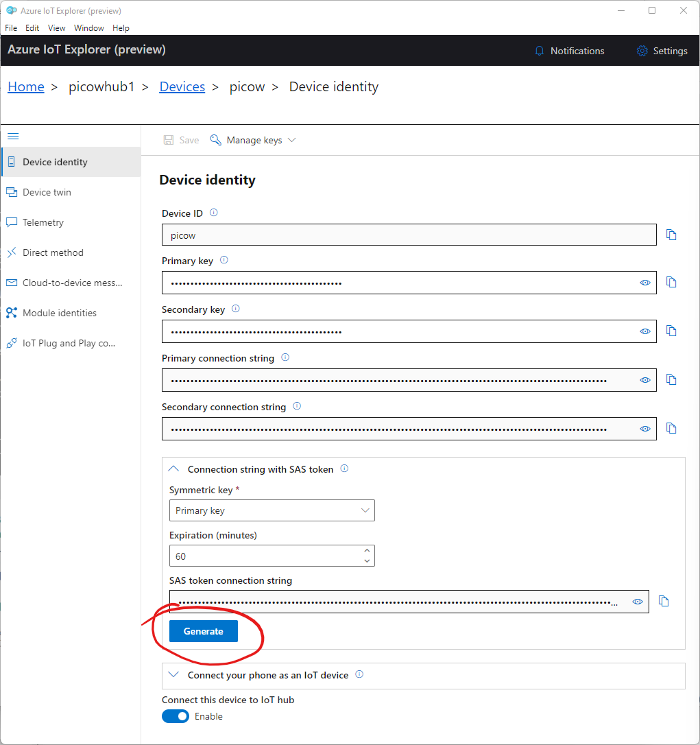Open the Window menu

click(89, 28)
